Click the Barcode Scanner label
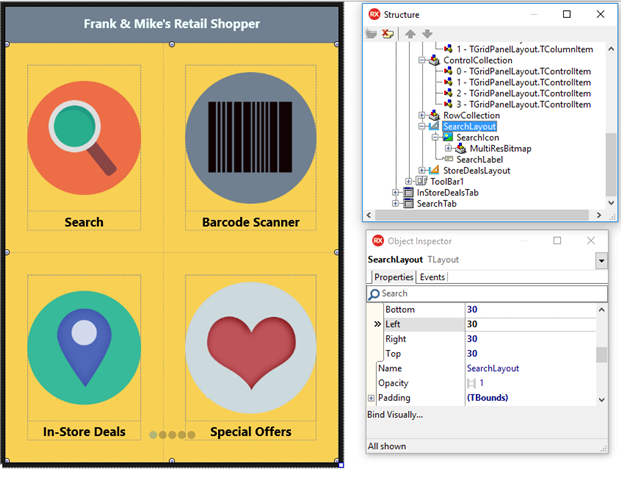The image size is (621, 480). click(x=251, y=222)
